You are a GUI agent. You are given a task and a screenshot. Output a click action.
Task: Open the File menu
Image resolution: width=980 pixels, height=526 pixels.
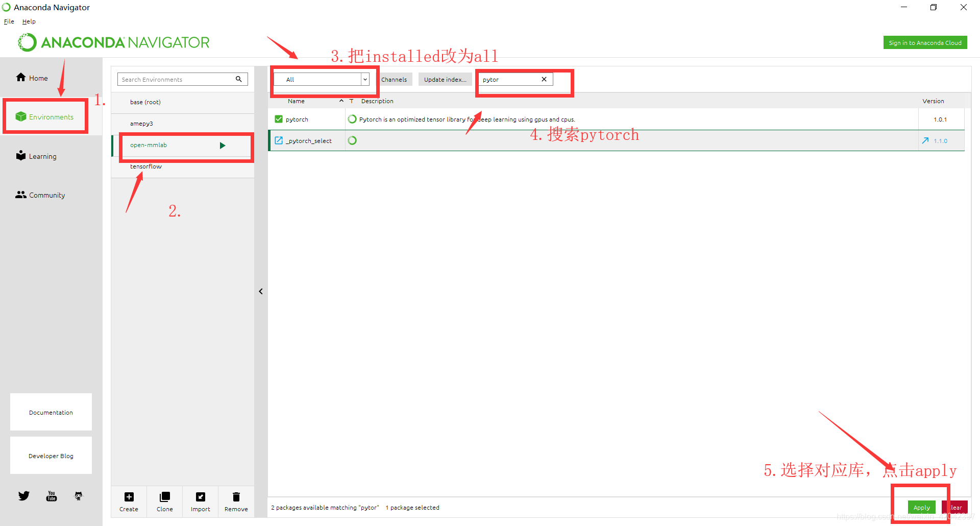pyautogui.click(x=9, y=21)
